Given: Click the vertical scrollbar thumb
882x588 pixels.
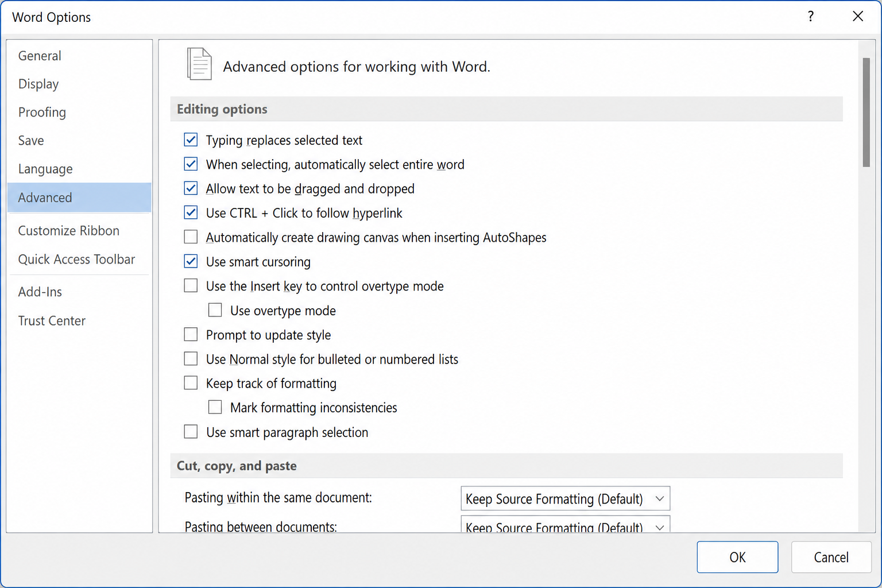Looking at the screenshot, I should (x=866, y=113).
